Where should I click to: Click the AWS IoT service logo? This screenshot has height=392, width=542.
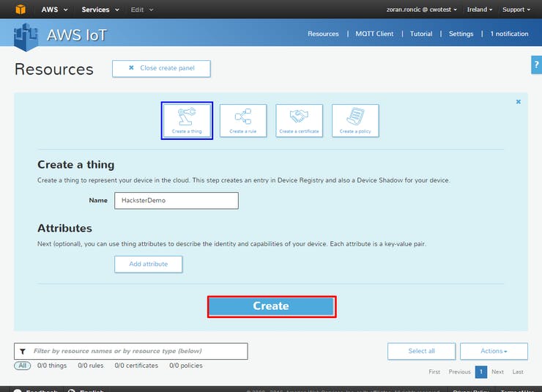point(26,37)
